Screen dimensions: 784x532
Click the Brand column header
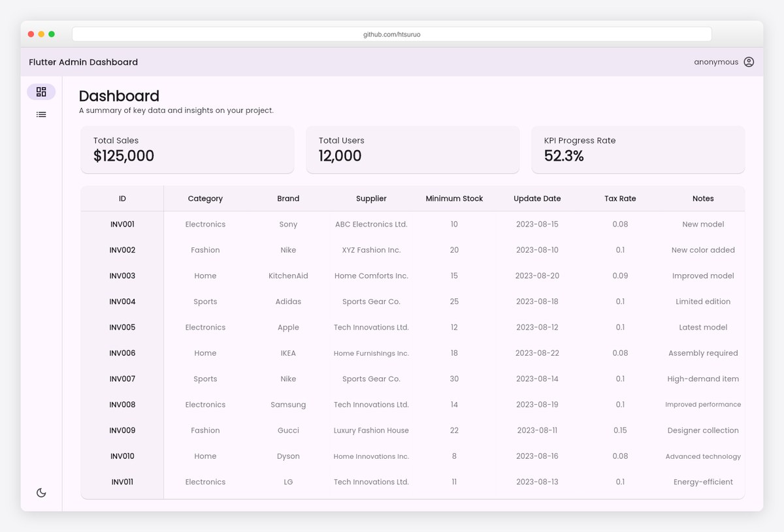288,198
